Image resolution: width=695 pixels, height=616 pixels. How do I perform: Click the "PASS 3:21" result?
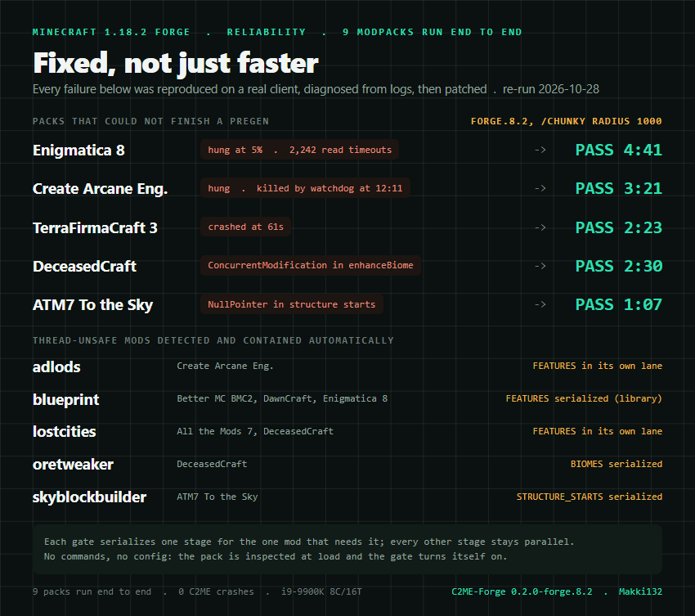[x=618, y=188]
